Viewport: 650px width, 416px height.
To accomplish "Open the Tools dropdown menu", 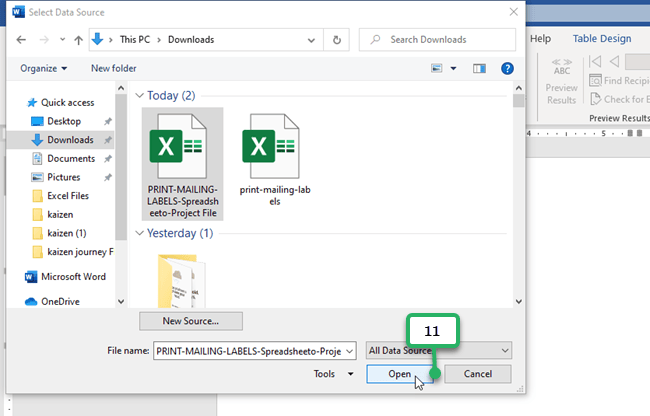I will [x=334, y=374].
